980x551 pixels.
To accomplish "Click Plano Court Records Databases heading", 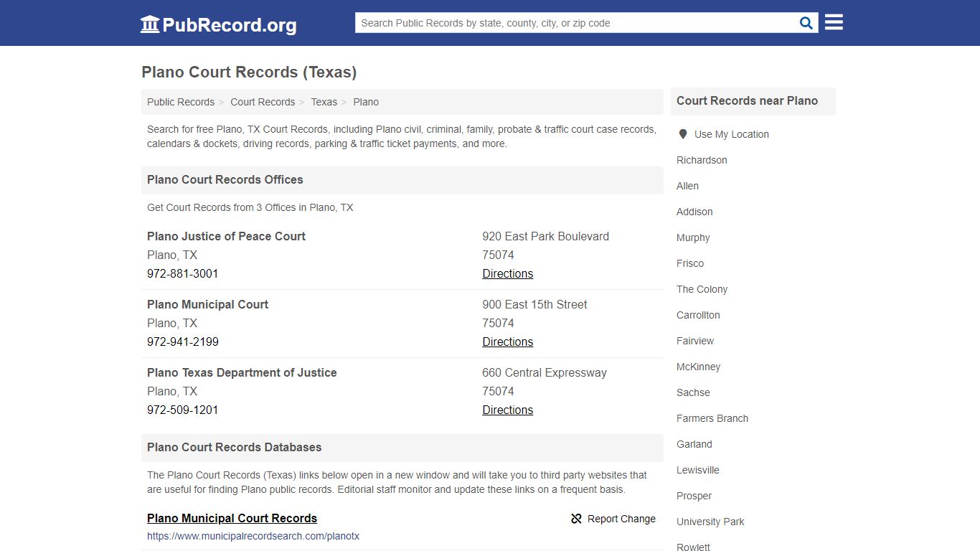I will [234, 447].
